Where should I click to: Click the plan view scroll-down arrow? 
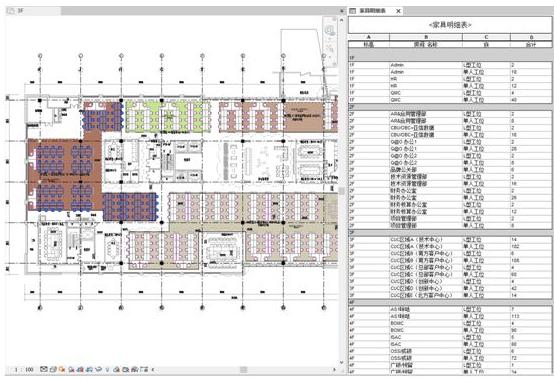coord(341,362)
